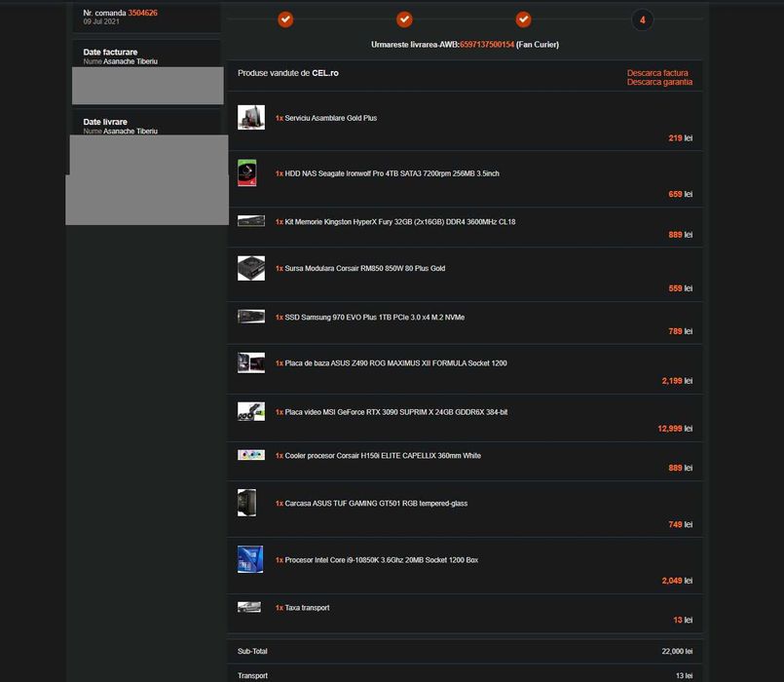Click Descarca factura link
Viewport: 784px width, 682px height.
tap(657, 73)
